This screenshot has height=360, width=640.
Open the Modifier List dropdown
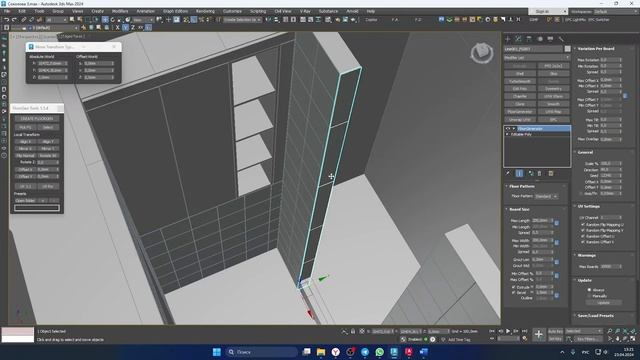(537, 58)
